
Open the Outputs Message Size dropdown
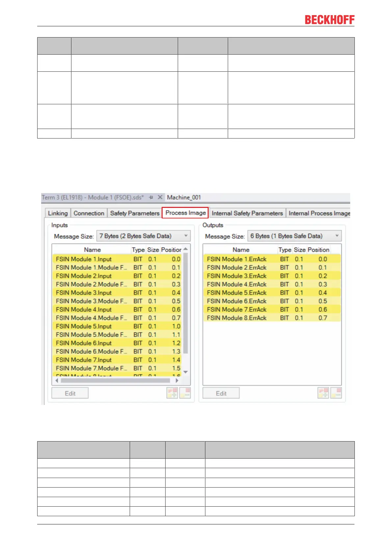[294, 236]
